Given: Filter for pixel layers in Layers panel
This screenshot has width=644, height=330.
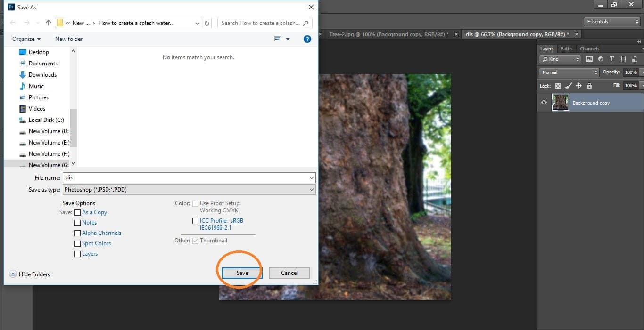Looking at the screenshot, I should click(x=589, y=59).
